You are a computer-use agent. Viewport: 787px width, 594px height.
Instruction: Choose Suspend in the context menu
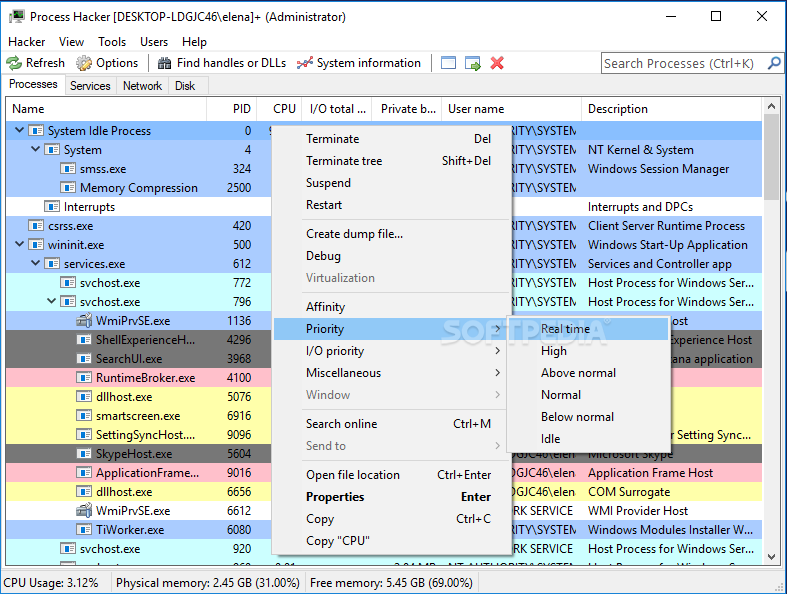point(392,183)
